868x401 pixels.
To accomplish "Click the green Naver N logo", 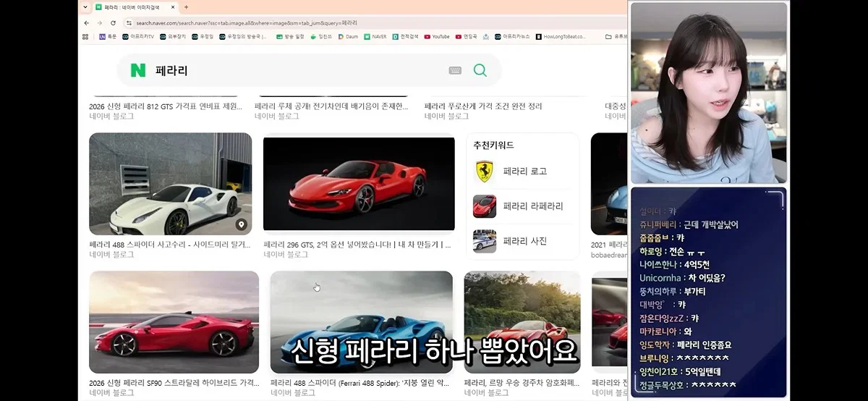I will tap(137, 70).
